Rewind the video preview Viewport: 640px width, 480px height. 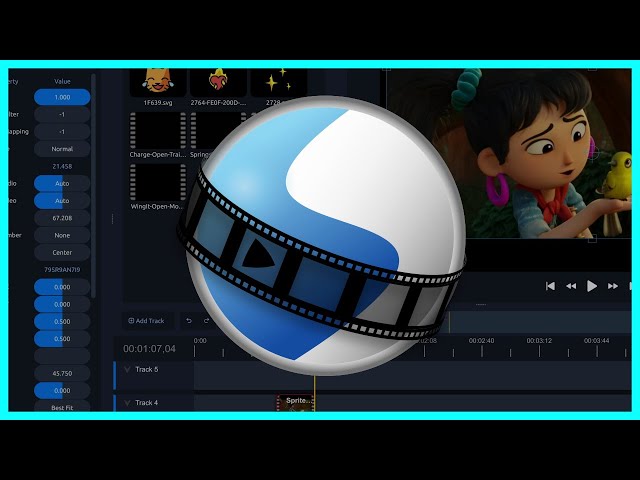point(571,286)
